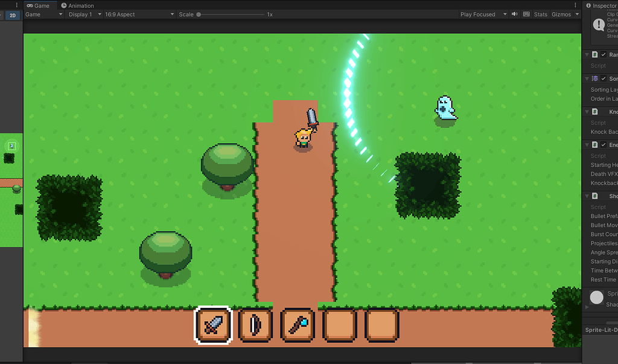The width and height of the screenshot is (618, 364).
Task: Click the gamepad icon on the Game tab
Action: tap(30, 5)
